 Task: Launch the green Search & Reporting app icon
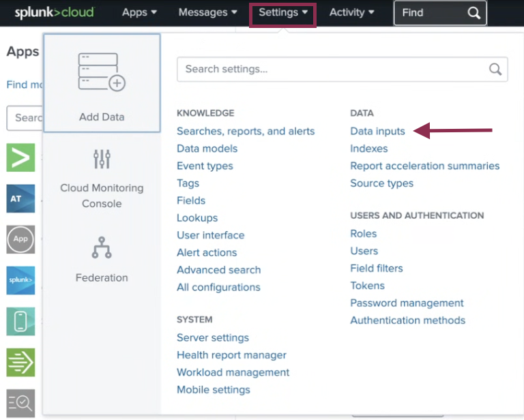point(20,157)
